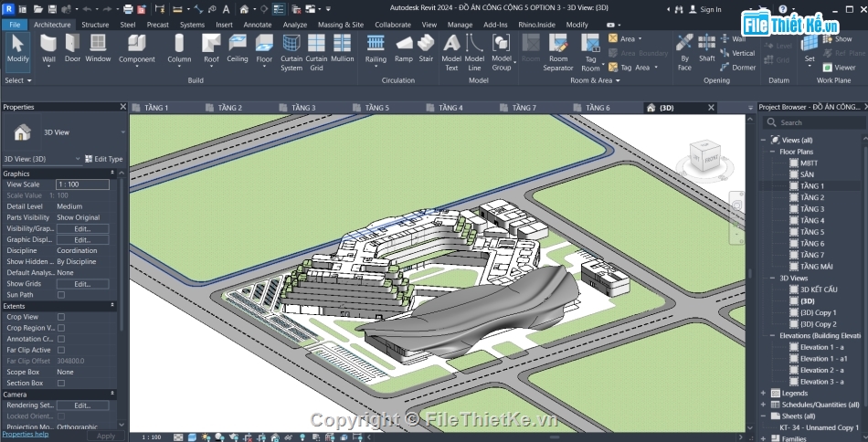The image size is (868, 442).
Task: Enable the Crop View checkbox
Action: 61,317
